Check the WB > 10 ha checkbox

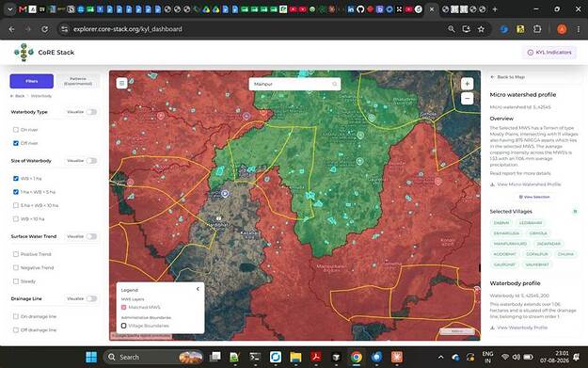(x=16, y=219)
